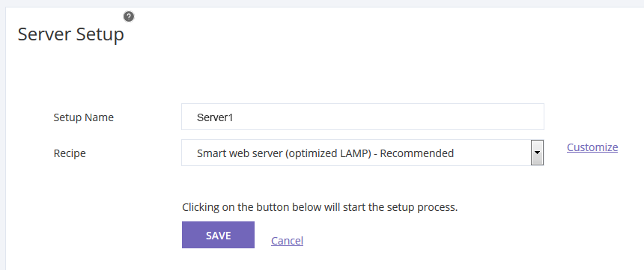The height and width of the screenshot is (270, 644).
Task: Click the Server Setup page heading
Action: [70, 34]
